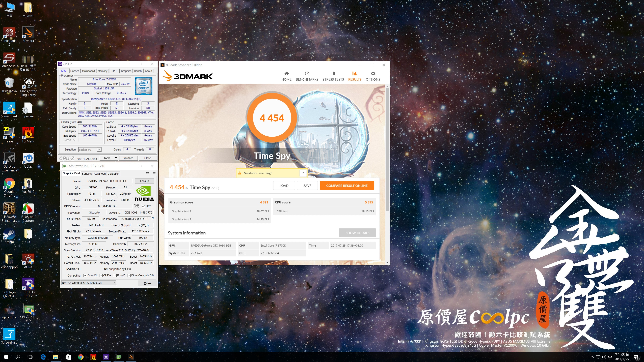Click the Validate button in CPU-Z
The height and width of the screenshot is (362, 644).
(128, 158)
